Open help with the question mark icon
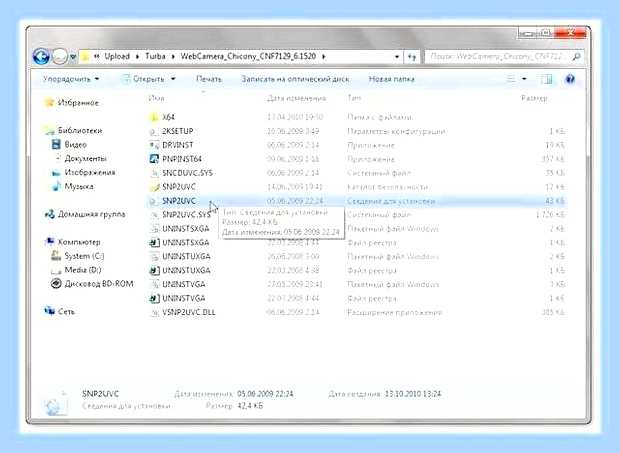Viewport: 620px width, 453px height. [570, 79]
